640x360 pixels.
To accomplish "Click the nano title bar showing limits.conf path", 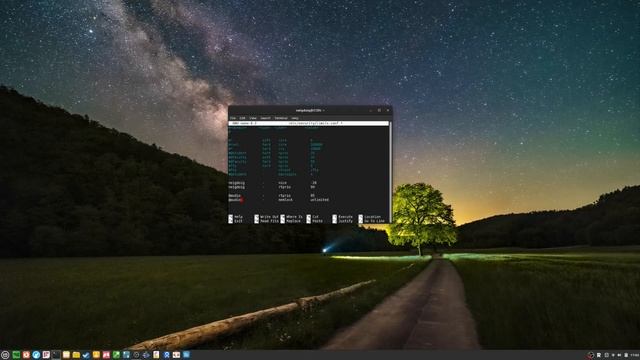I will pos(309,123).
